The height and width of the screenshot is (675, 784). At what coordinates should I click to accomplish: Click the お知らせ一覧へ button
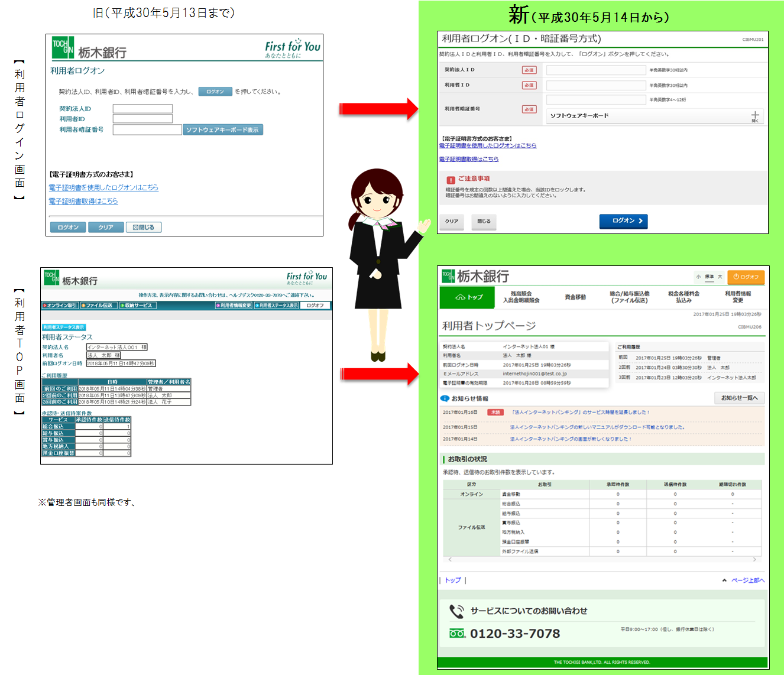pos(739,398)
